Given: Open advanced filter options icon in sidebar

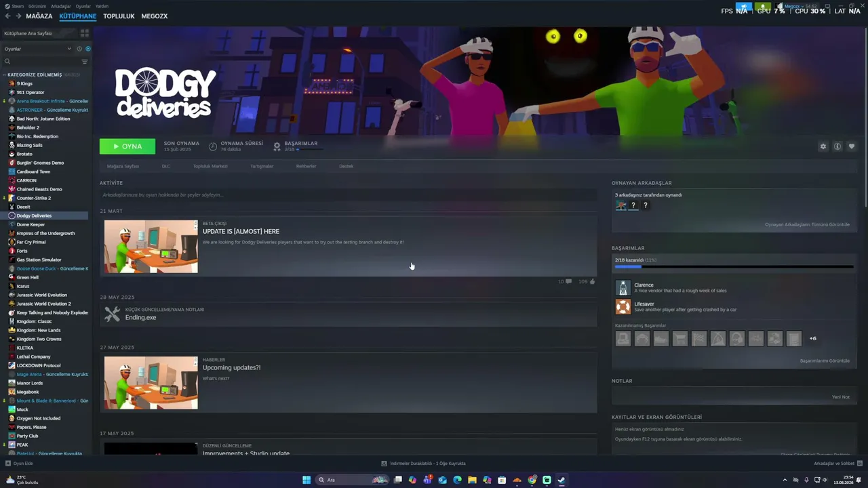Looking at the screenshot, I should (85, 62).
